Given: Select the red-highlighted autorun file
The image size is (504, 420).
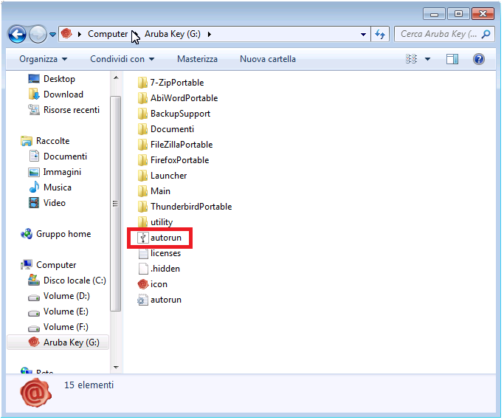Looking at the screenshot, I should (165, 238).
